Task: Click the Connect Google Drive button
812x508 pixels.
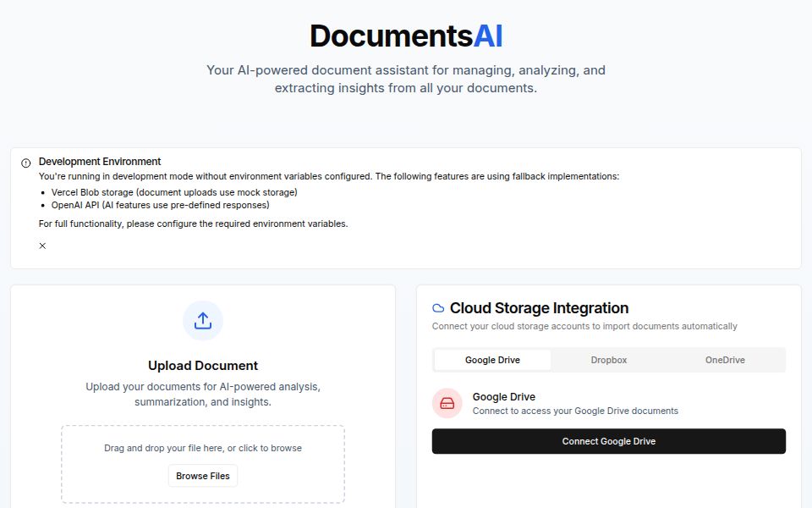Action: coord(608,440)
